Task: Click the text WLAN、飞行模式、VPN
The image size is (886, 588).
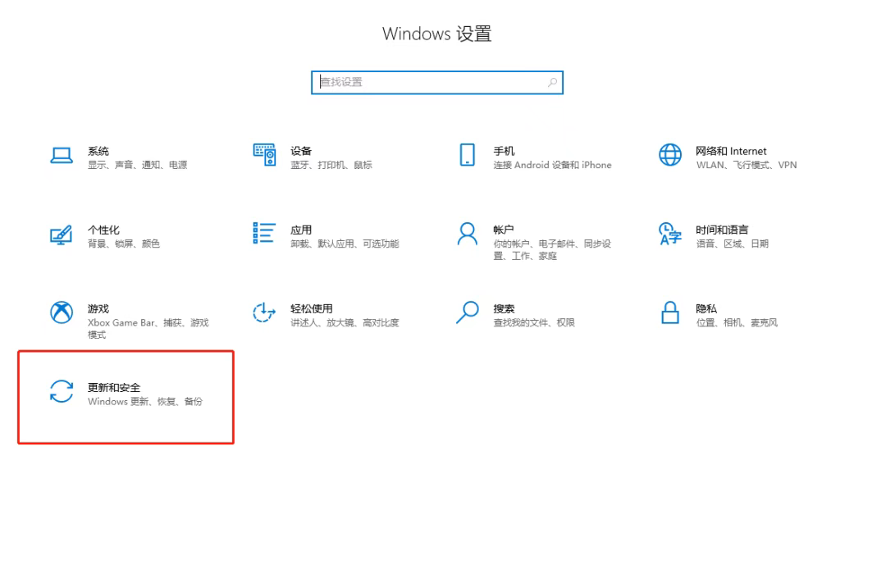Action: 747,165
